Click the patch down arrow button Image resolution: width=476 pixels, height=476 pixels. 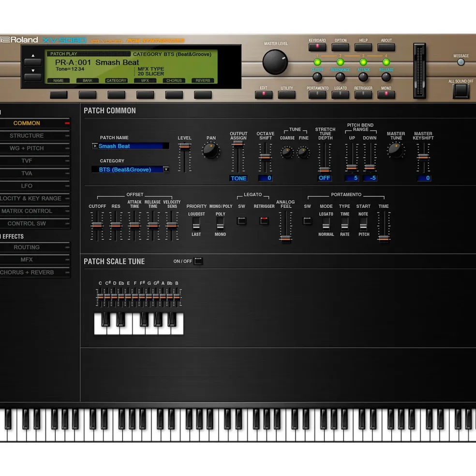(33, 77)
